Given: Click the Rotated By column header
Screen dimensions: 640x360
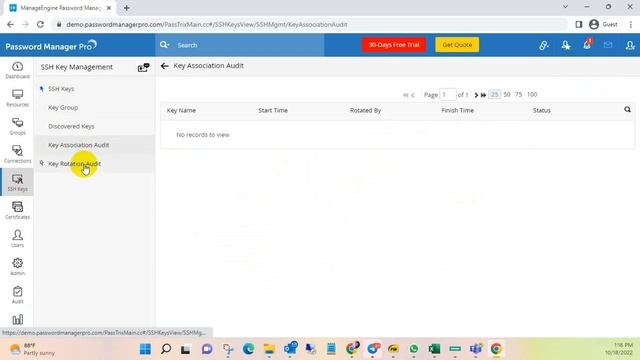Looking at the screenshot, I should 365,110.
